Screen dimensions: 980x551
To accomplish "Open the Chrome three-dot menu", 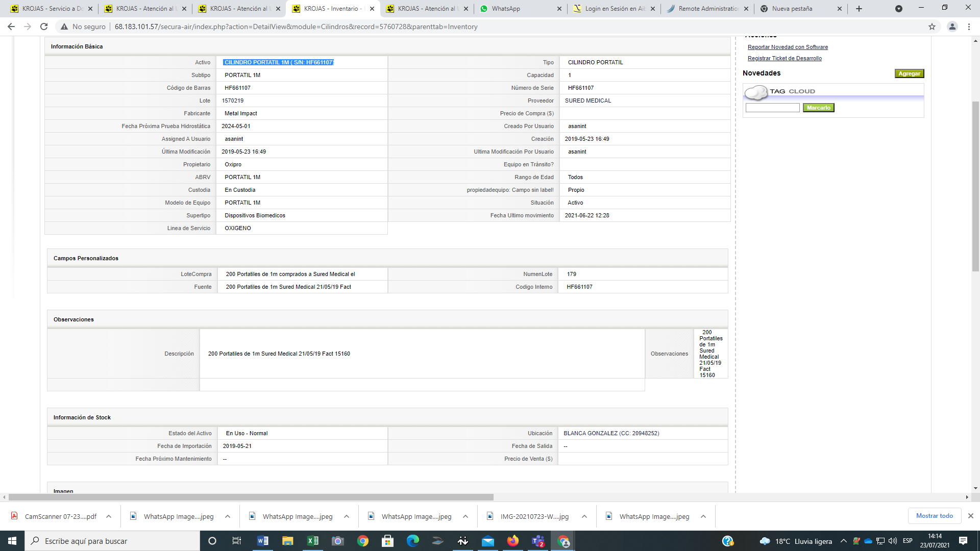I will tap(969, 27).
